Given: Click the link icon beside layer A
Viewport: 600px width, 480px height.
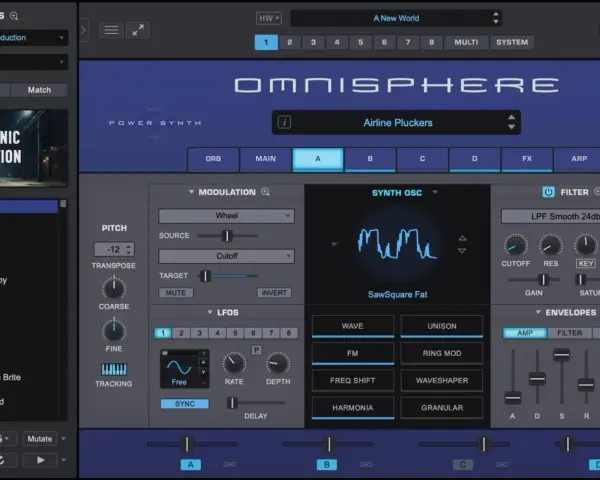Looking at the screenshot, I should click(230, 464).
